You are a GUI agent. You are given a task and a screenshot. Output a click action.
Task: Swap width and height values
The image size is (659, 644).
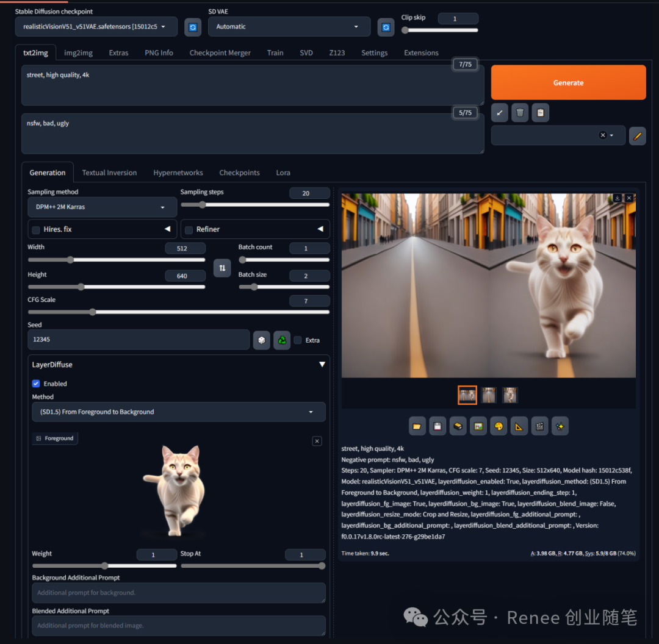(222, 268)
